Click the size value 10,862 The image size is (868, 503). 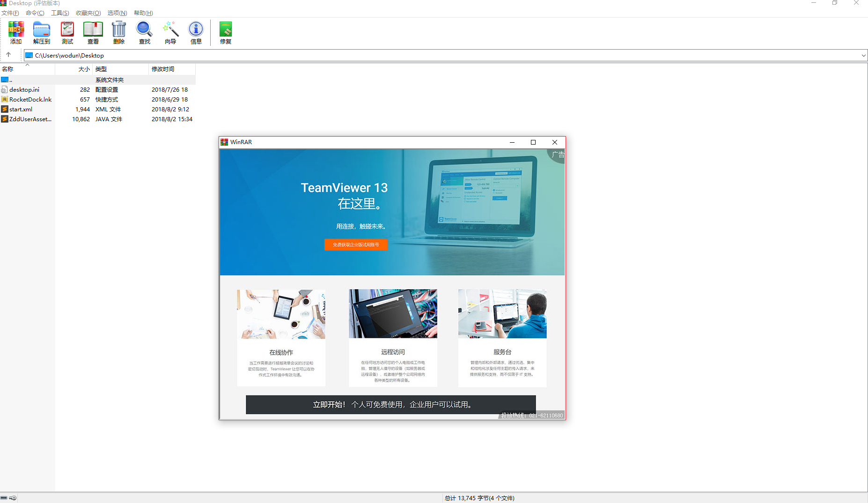81,119
